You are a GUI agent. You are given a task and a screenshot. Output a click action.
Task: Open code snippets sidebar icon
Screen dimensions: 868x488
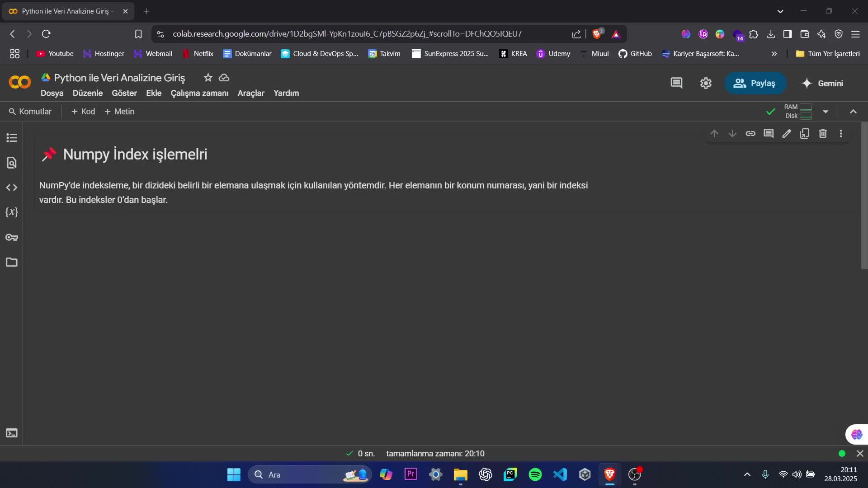click(12, 188)
